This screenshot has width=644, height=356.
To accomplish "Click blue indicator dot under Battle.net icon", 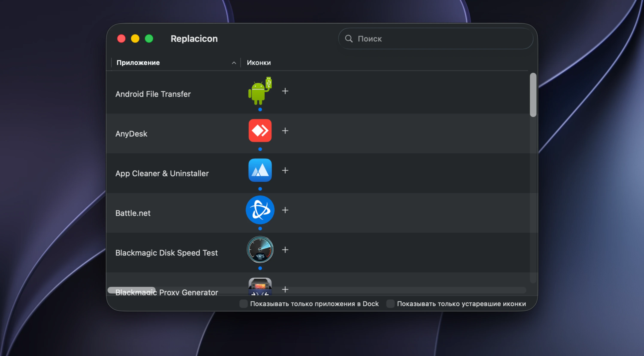I will tap(260, 228).
